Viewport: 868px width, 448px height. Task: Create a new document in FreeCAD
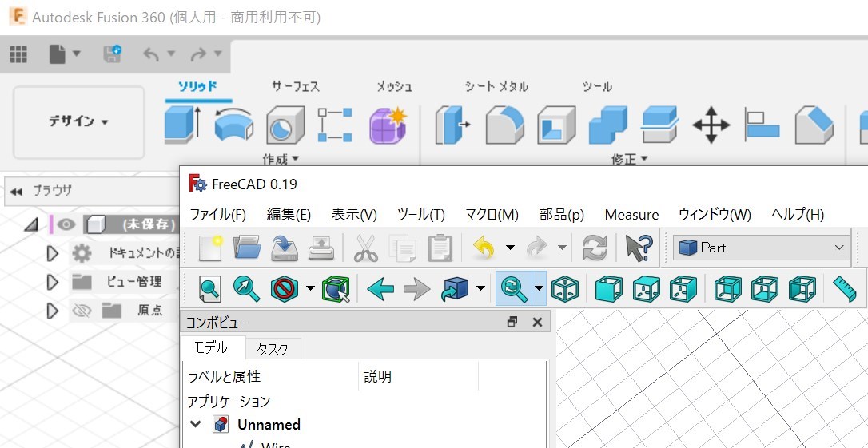(x=210, y=248)
